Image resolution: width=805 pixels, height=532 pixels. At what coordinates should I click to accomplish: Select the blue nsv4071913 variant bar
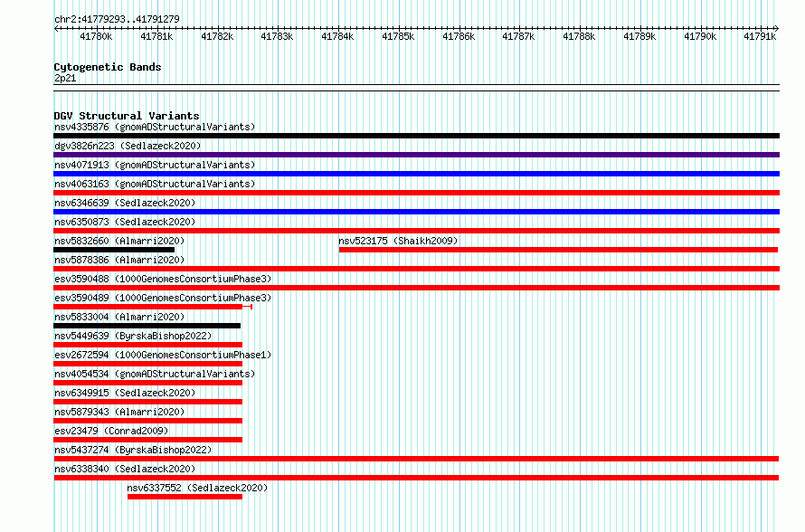[416, 174]
